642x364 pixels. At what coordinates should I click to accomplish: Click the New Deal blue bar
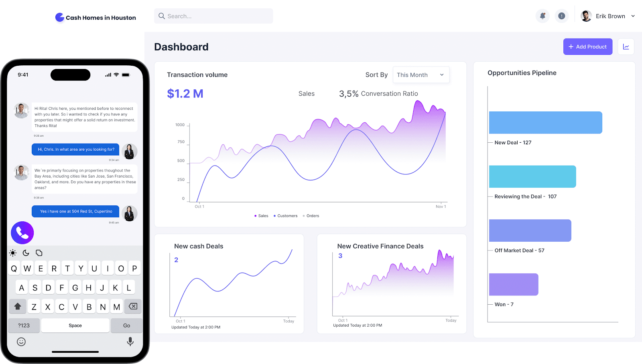[x=545, y=123]
